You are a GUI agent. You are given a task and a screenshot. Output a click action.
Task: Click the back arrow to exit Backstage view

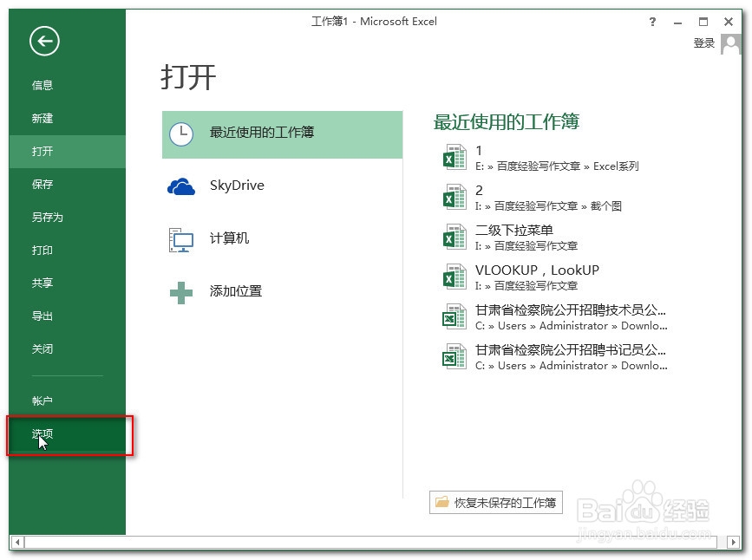coord(43,41)
